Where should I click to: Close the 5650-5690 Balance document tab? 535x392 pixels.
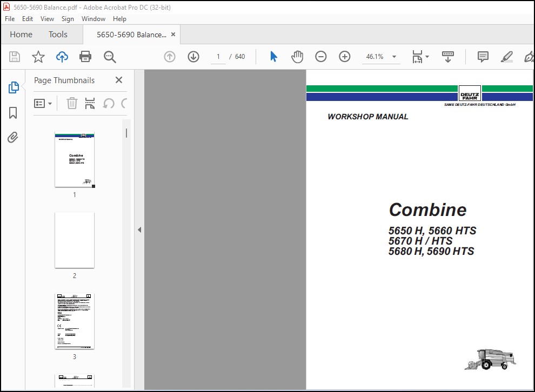point(173,35)
